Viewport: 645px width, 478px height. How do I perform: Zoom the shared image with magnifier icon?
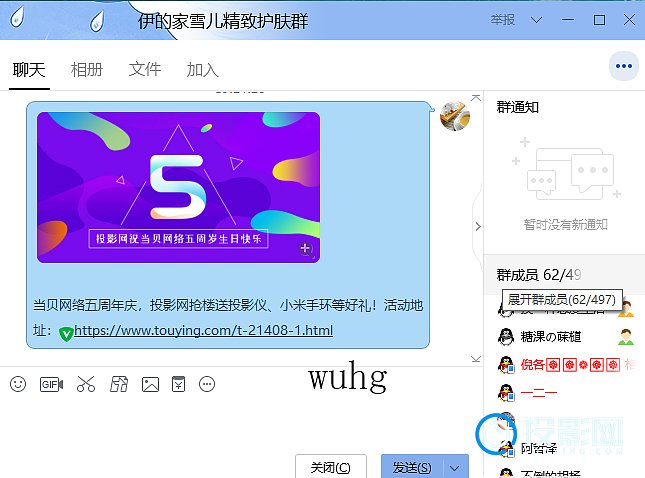(x=306, y=249)
